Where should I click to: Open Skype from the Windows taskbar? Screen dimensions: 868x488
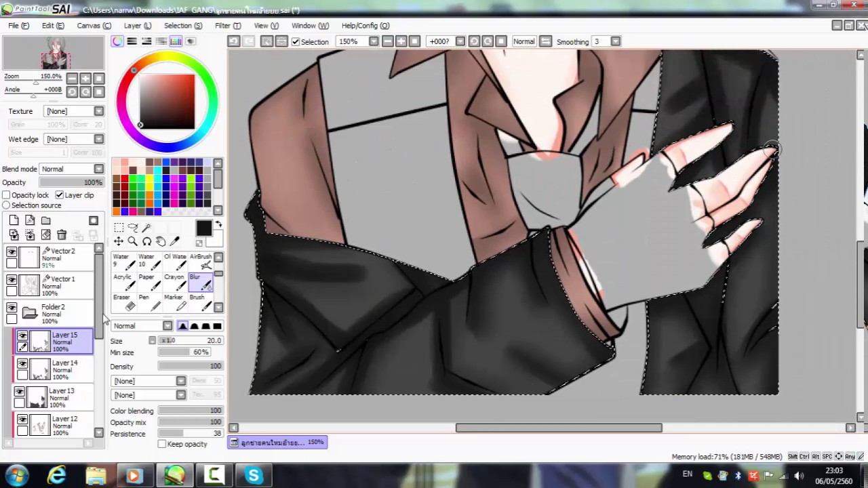254,475
